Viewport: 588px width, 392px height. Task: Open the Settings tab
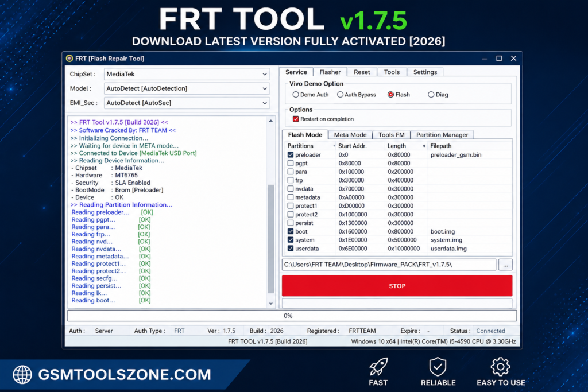(425, 72)
